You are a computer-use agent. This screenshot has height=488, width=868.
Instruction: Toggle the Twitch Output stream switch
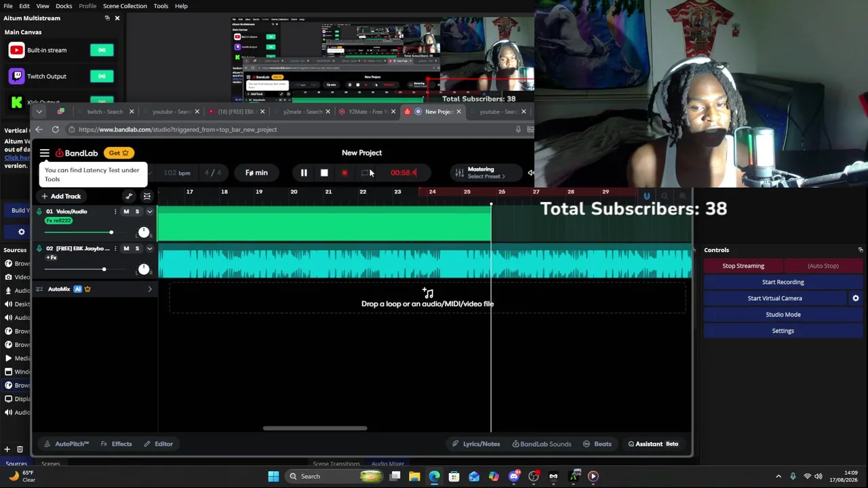[102, 77]
